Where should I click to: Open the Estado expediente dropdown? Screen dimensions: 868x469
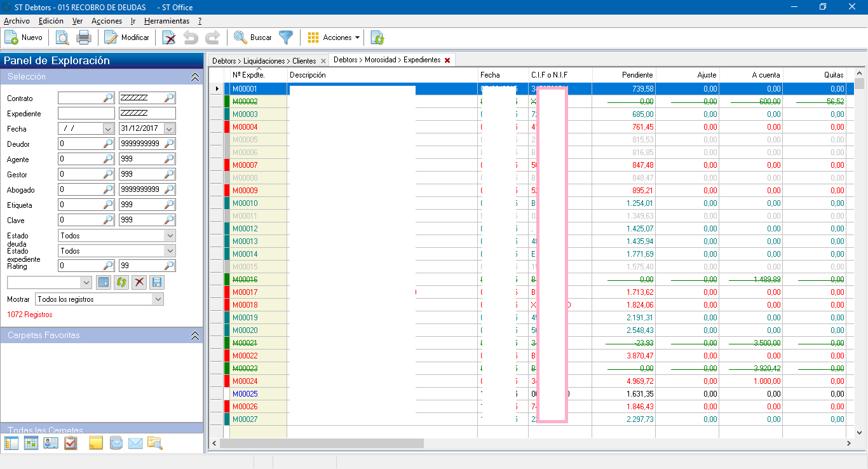pos(116,251)
